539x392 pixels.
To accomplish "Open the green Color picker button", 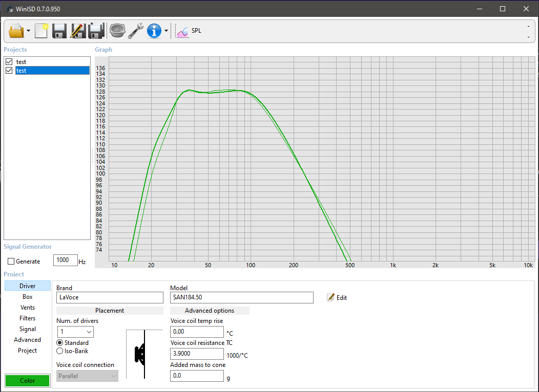I will coord(28,380).
